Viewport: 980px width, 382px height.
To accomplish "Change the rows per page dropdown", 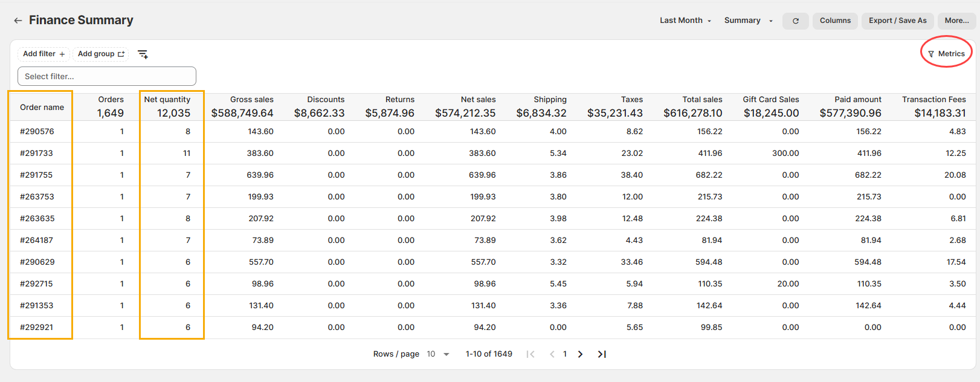I will click(438, 354).
